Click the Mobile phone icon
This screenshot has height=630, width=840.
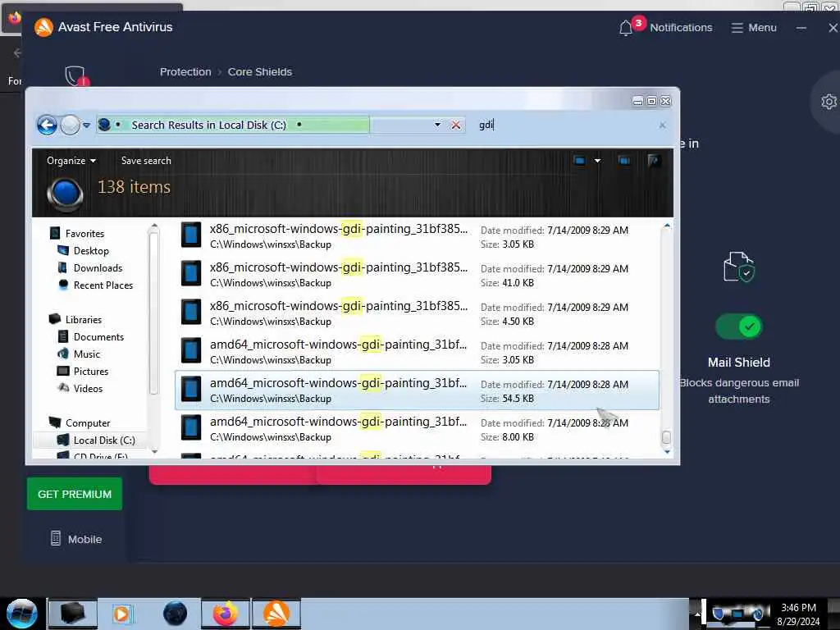(55, 538)
